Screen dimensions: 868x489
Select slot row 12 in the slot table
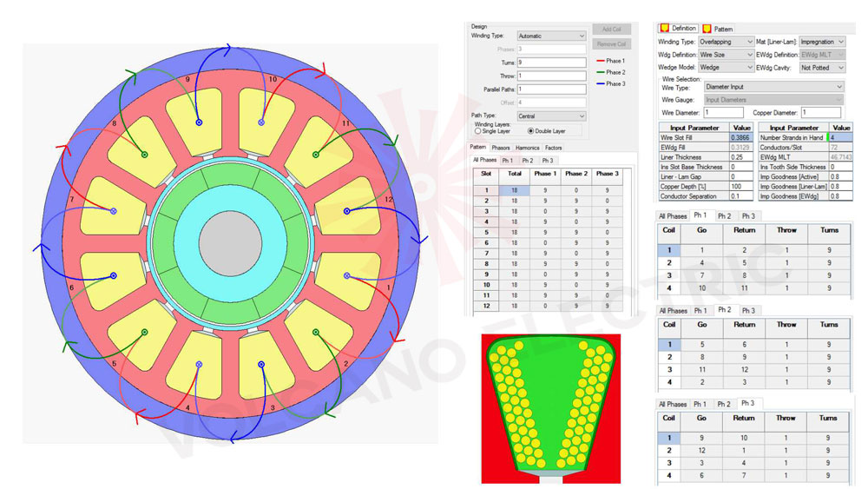(548, 307)
